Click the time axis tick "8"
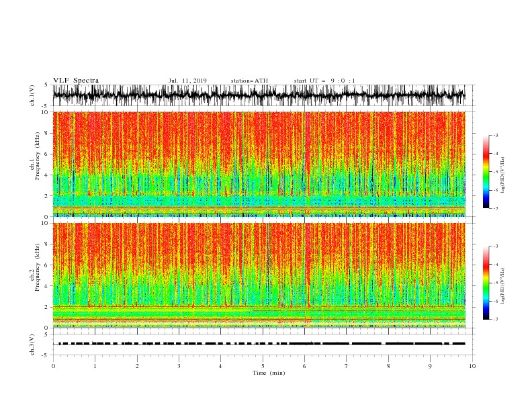The image size is (532, 411). coord(388,366)
